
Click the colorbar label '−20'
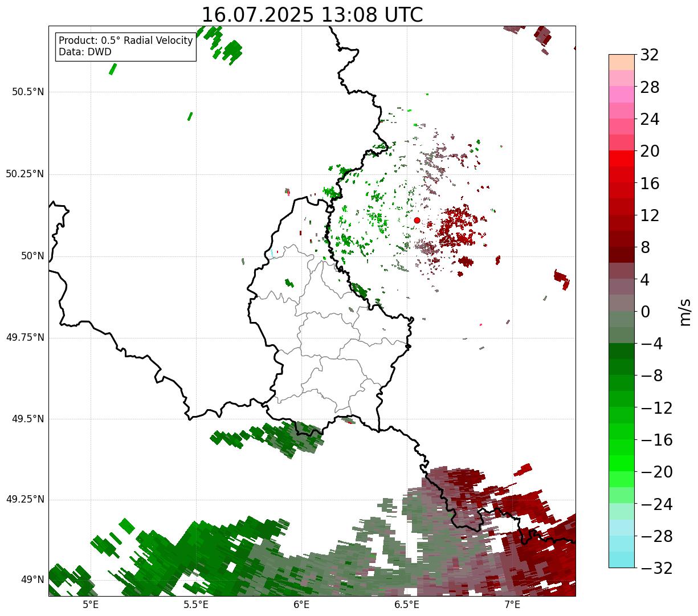coord(656,472)
